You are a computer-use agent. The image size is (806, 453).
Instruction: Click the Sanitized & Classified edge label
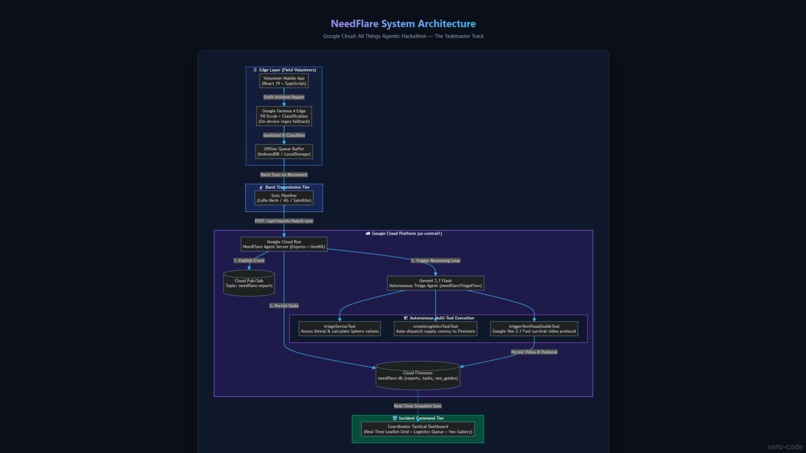coord(284,135)
